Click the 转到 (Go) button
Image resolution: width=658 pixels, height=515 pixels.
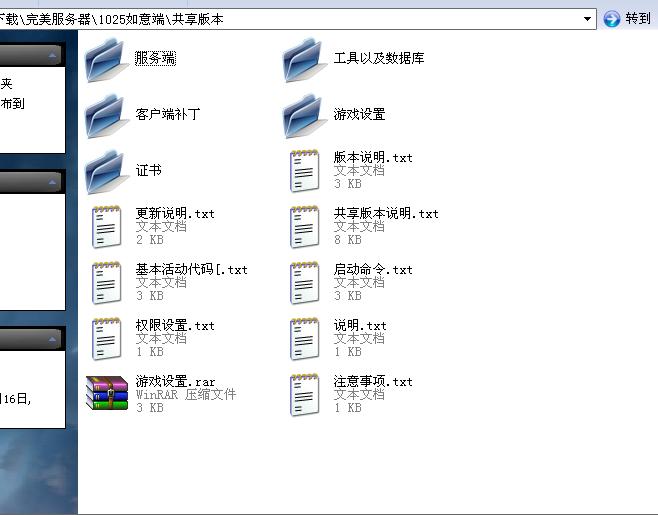627,19
